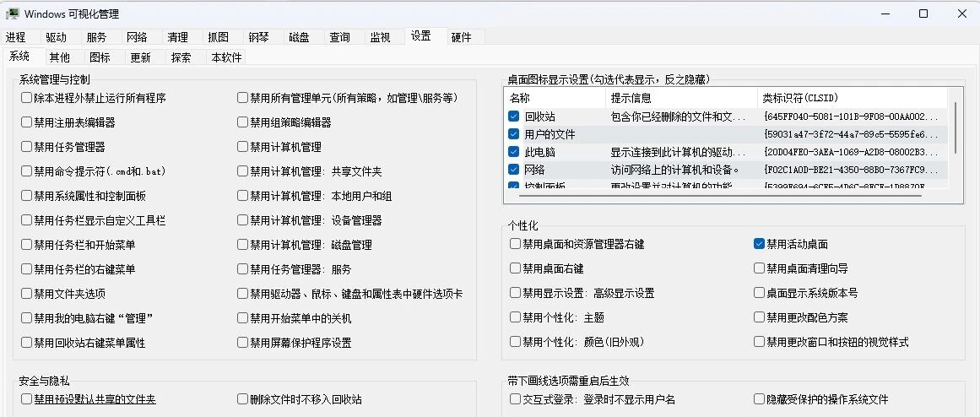Open the 服务 tab
Image resolution: width=980 pixels, height=417 pixels.
point(96,37)
